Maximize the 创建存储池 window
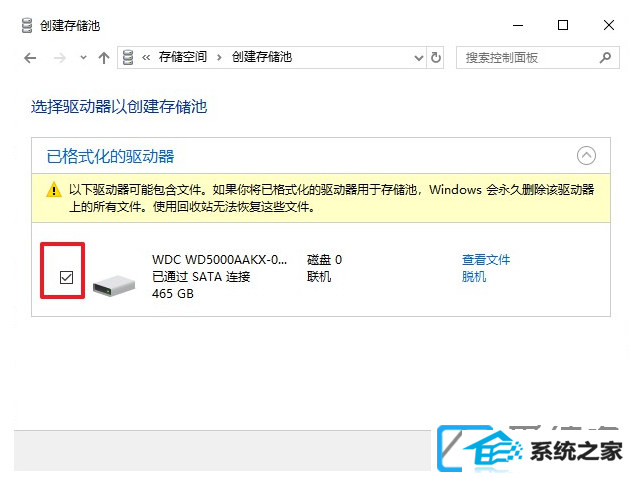This screenshot has width=631, height=478. point(563,25)
